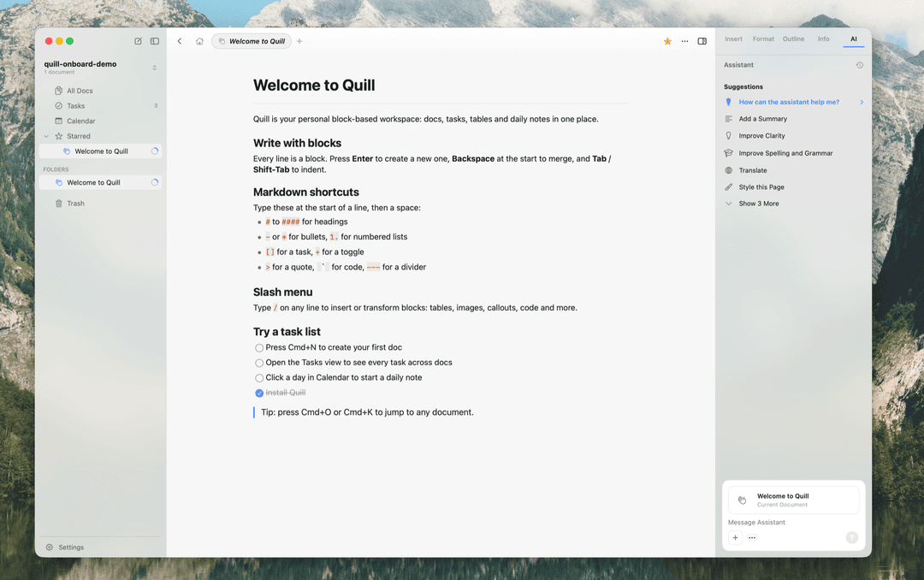Unstar document with the star icon

click(x=667, y=41)
